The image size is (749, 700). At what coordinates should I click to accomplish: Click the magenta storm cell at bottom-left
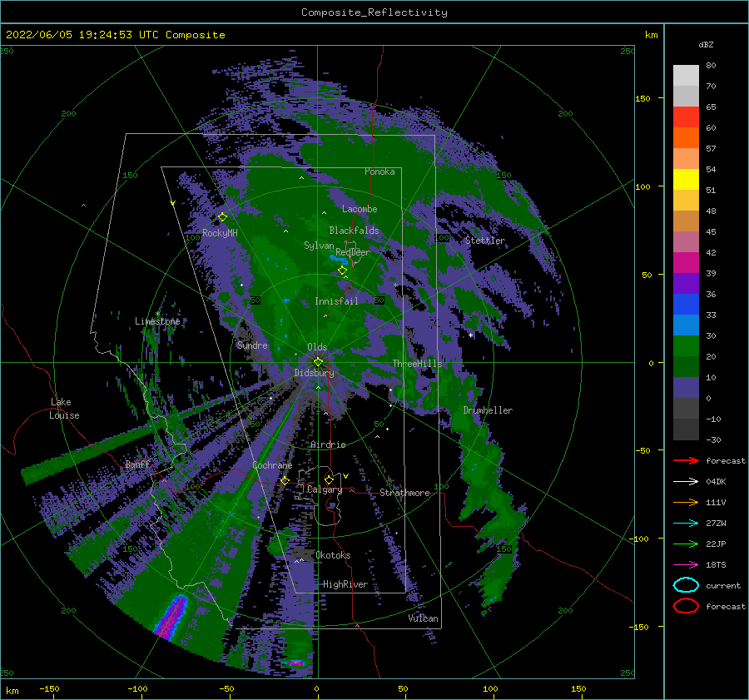[x=171, y=618]
